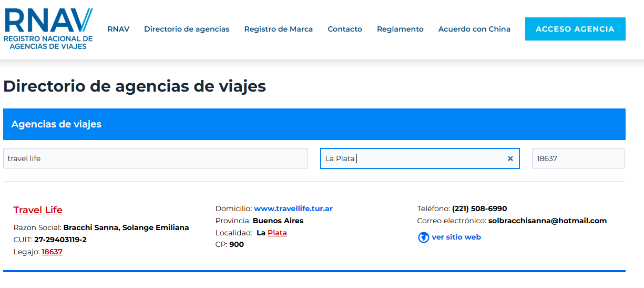Clear the La Plata field with X icon

pyautogui.click(x=510, y=158)
